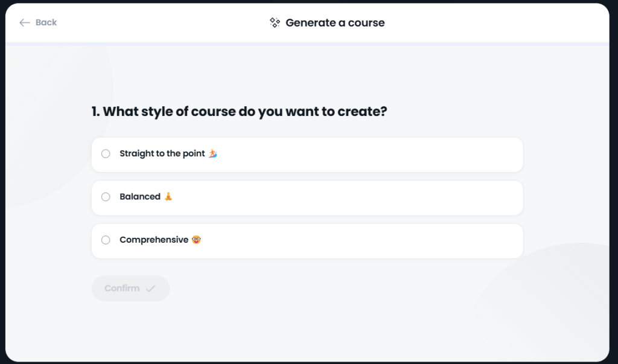Select the Comprehensive radio button
Viewport: 618px width, 364px height.
(x=106, y=240)
